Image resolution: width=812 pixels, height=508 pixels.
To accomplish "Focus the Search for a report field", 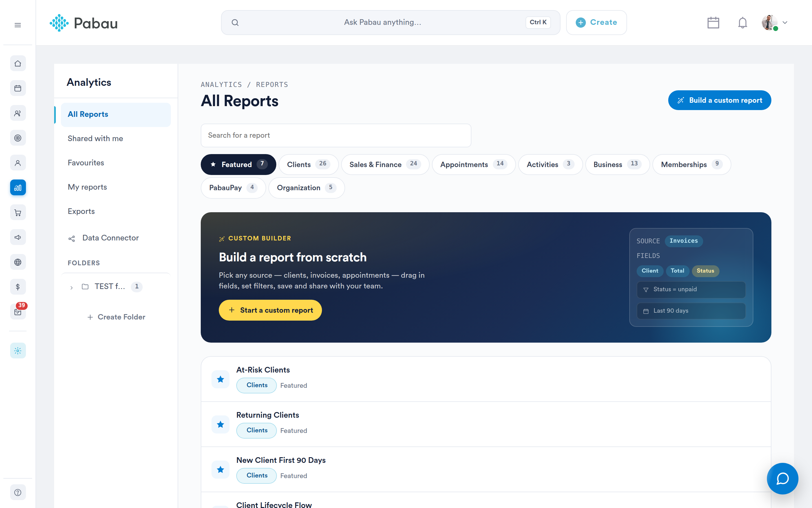I will [336, 135].
